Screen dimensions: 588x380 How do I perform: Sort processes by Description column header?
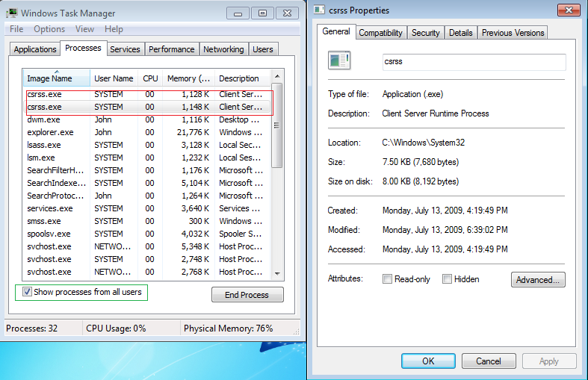(x=242, y=78)
